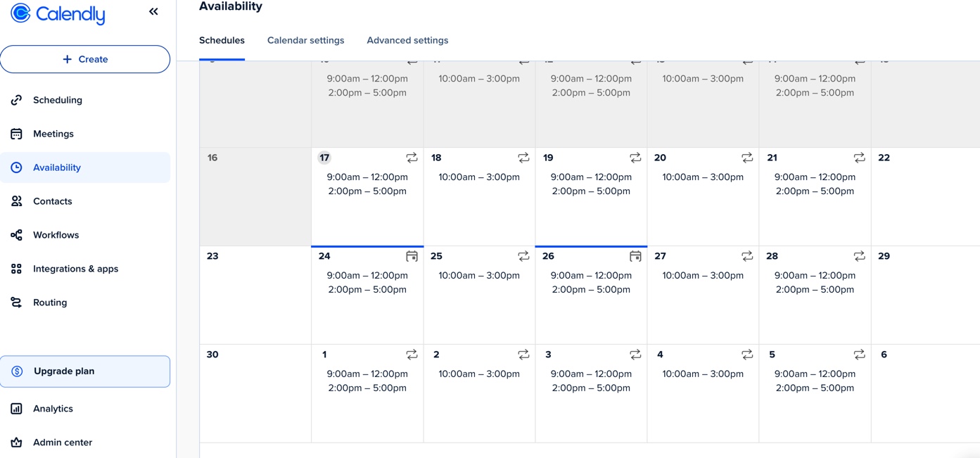Click the Create button
The image size is (980, 458).
(85, 59)
